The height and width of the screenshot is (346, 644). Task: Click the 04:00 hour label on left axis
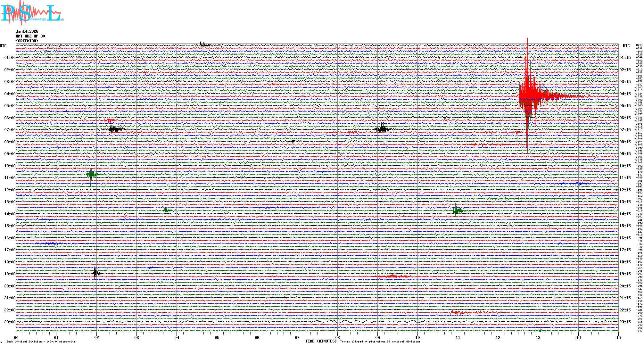(x=10, y=94)
